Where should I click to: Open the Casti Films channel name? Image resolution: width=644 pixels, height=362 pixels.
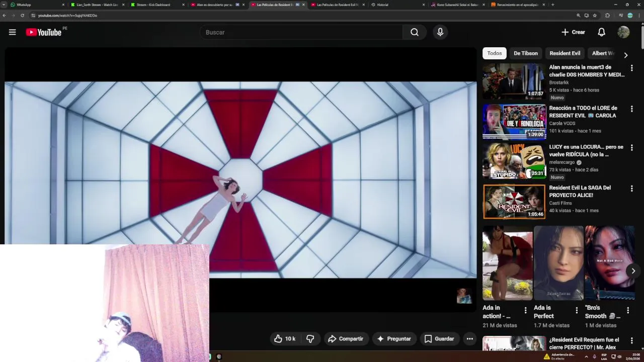tap(560, 203)
